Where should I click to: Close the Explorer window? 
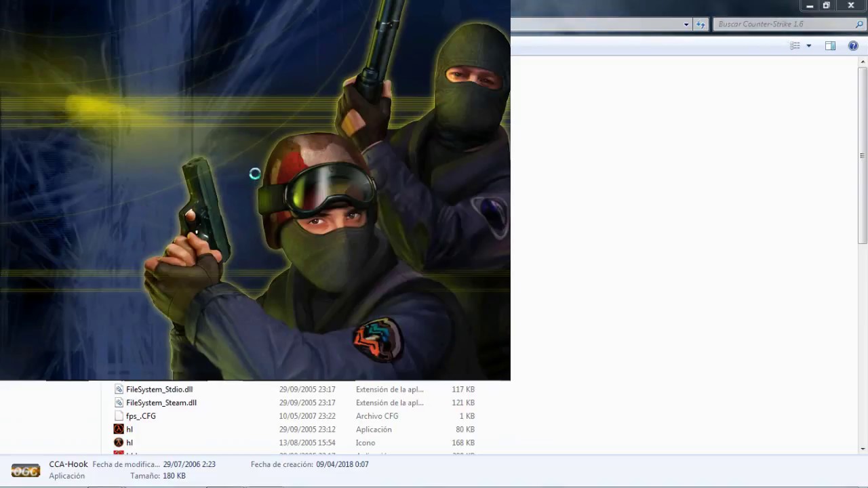(x=851, y=5)
